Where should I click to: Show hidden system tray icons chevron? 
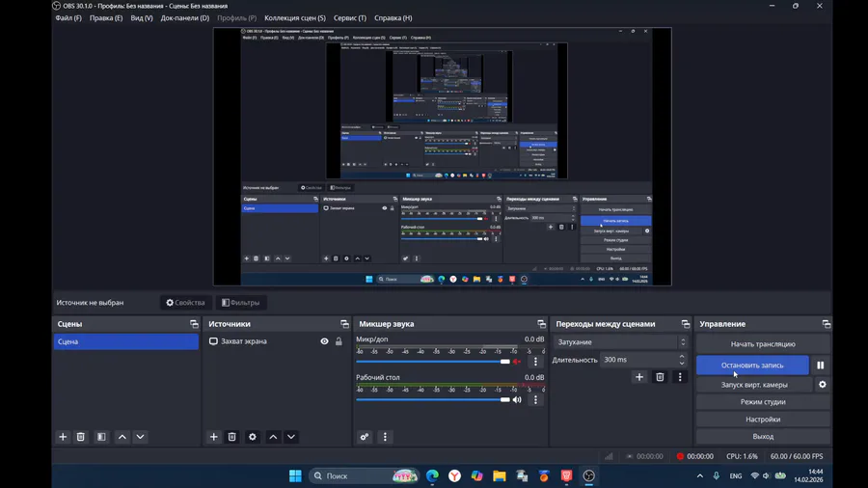point(700,475)
